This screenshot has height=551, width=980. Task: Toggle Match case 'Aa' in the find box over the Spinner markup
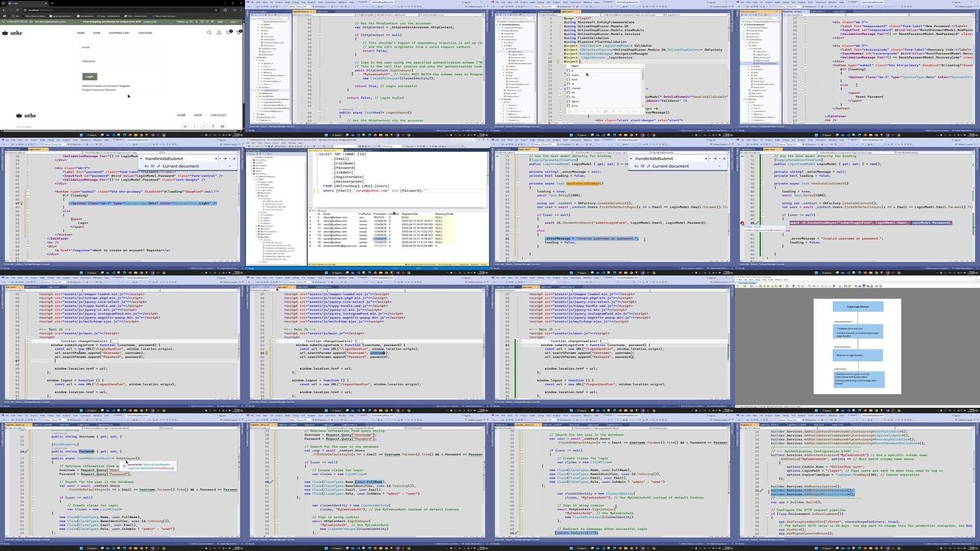(146, 166)
